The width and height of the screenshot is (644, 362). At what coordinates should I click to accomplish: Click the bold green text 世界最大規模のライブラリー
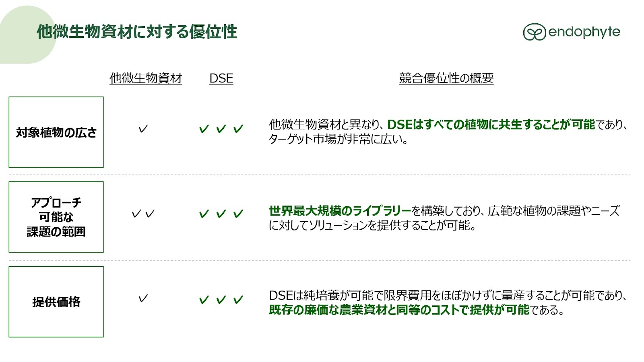point(340,210)
